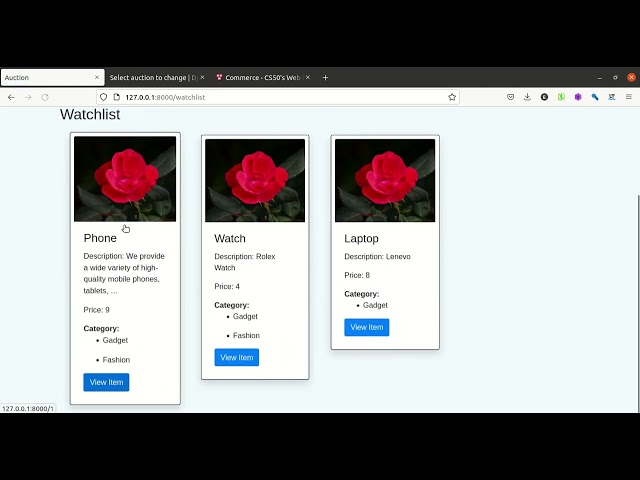Image resolution: width=640 pixels, height=480 pixels.
Task: Switch to the Auction tab
Action: (x=53, y=78)
